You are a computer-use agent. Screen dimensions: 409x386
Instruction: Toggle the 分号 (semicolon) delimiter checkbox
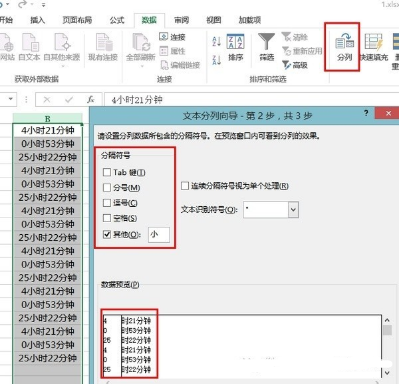(107, 188)
